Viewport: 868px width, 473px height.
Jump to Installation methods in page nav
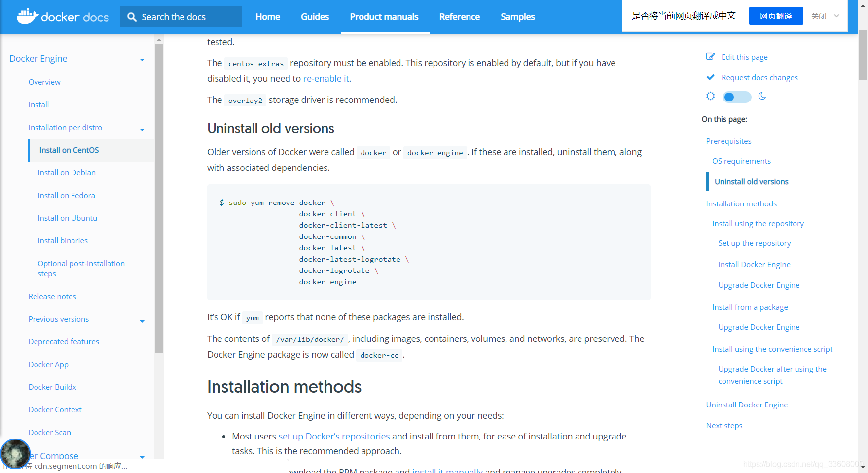pyautogui.click(x=741, y=203)
